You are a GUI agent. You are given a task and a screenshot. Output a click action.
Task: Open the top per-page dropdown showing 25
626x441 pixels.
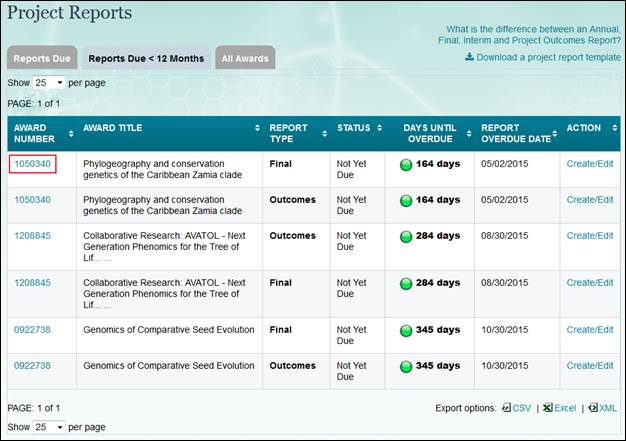(48, 82)
